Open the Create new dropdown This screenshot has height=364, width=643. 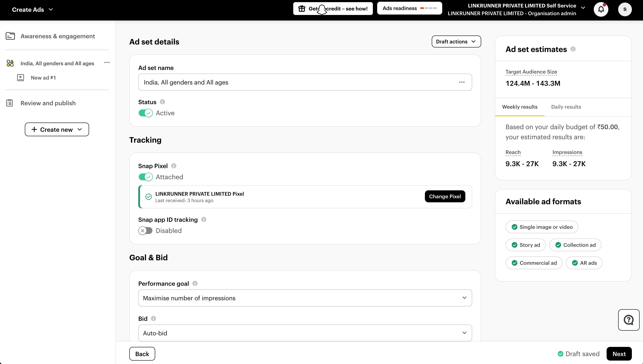point(57,129)
